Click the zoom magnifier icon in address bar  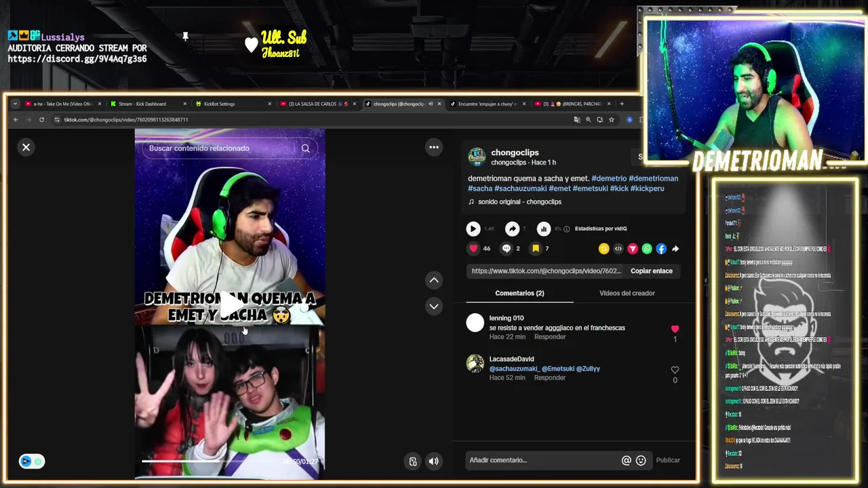(588, 120)
